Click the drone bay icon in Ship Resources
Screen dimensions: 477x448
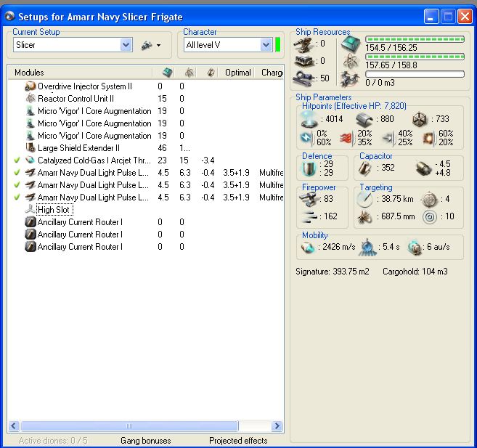(354, 78)
